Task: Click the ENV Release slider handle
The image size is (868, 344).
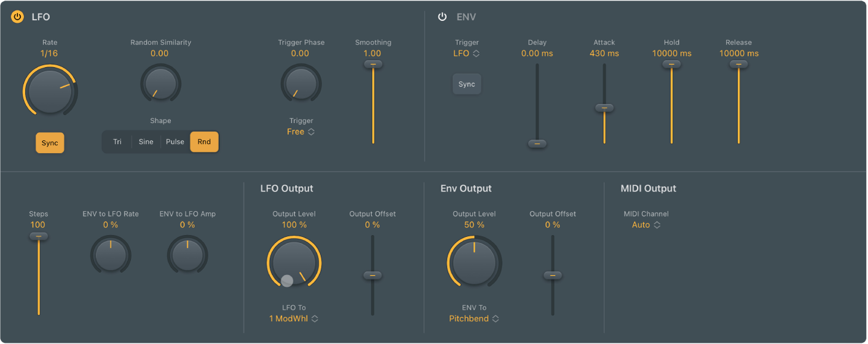Action: [738, 64]
